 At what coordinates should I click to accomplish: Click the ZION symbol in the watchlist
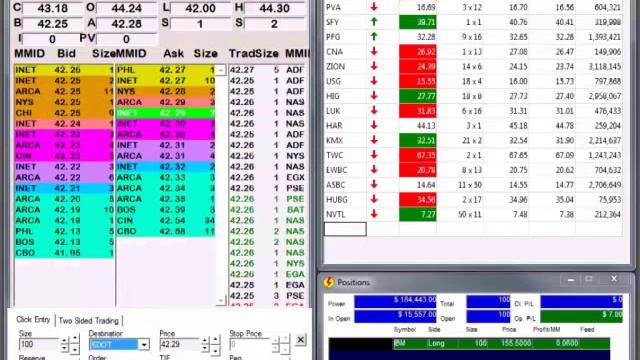336,66
